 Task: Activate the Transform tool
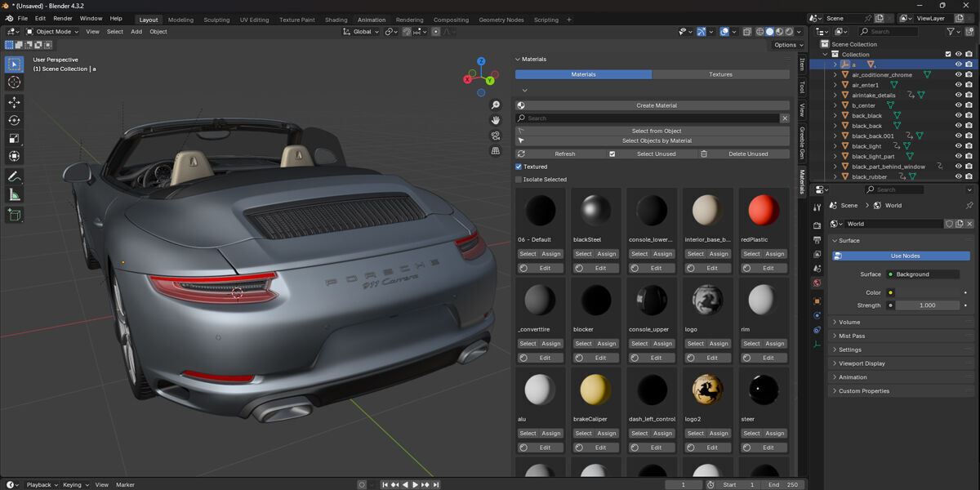click(14, 156)
